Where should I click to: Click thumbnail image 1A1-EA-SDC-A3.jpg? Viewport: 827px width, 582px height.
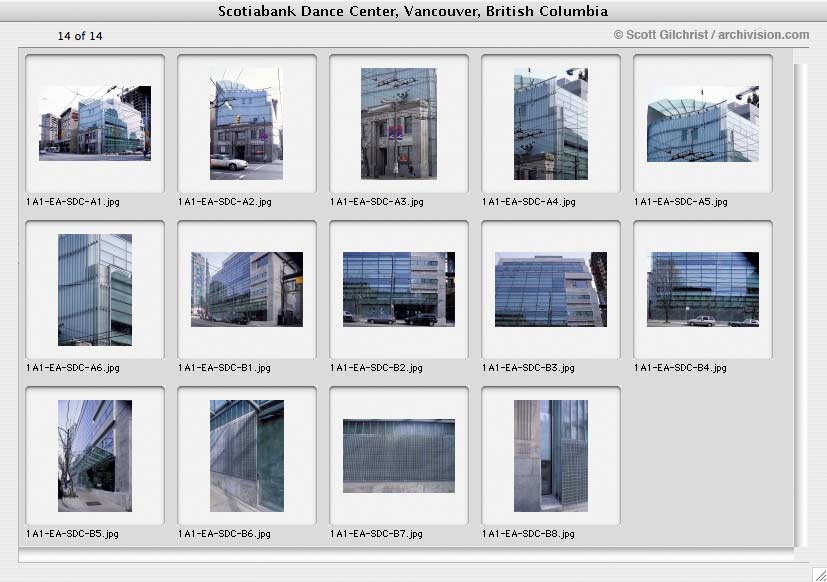399,123
